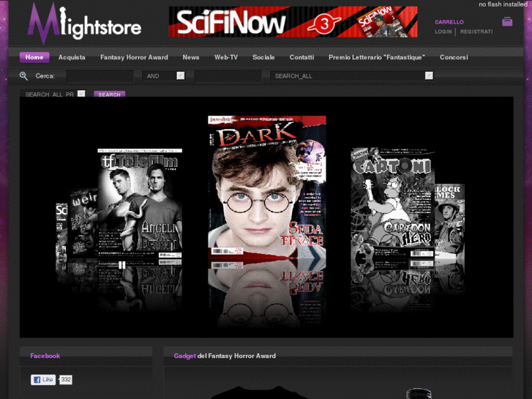
Task: Click the 332 like count
Action: pos(66,380)
